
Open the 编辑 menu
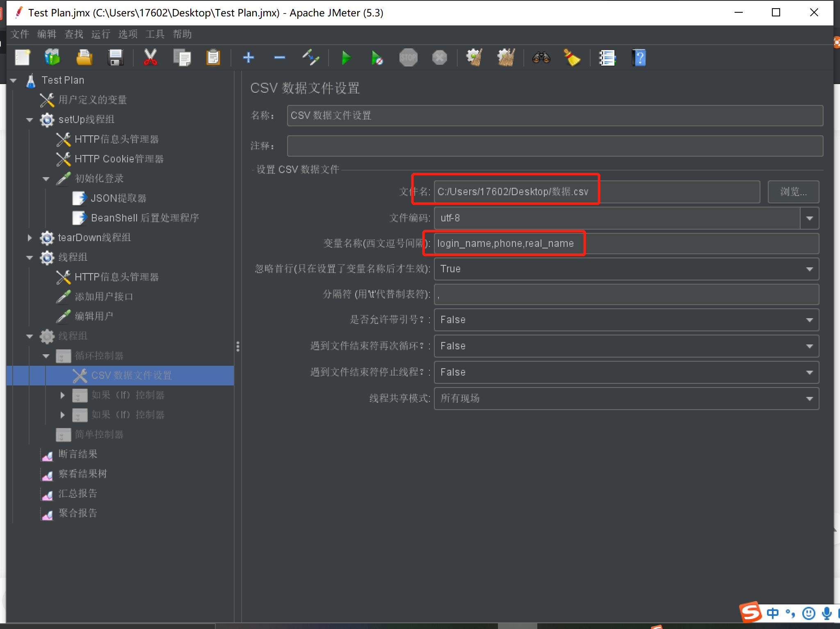click(47, 34)
